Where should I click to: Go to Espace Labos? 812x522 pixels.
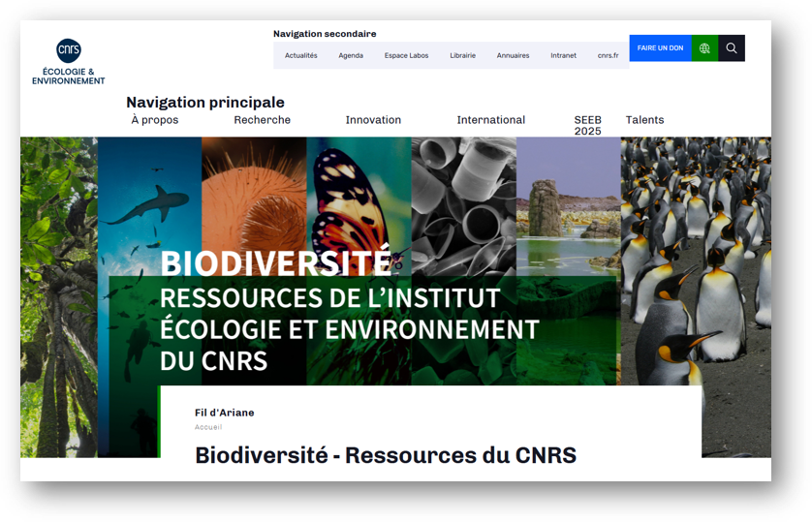(x=406, y=55)
